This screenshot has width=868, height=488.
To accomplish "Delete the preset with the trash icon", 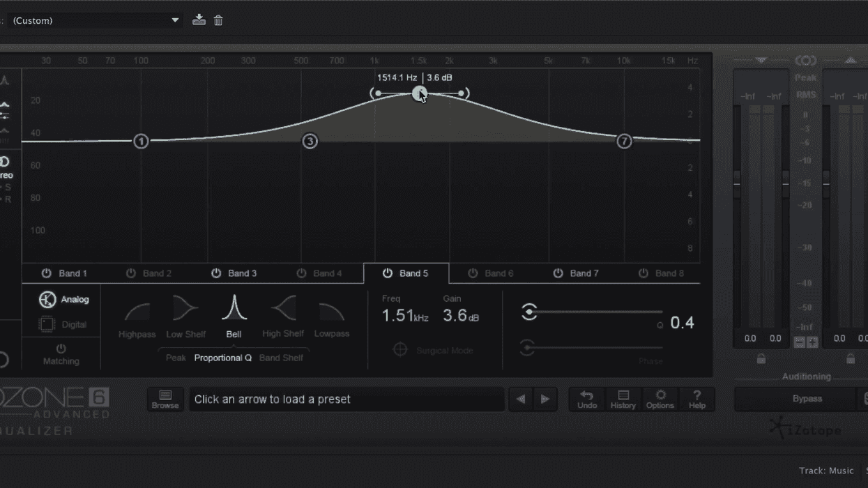I will (x=218, y=20).
